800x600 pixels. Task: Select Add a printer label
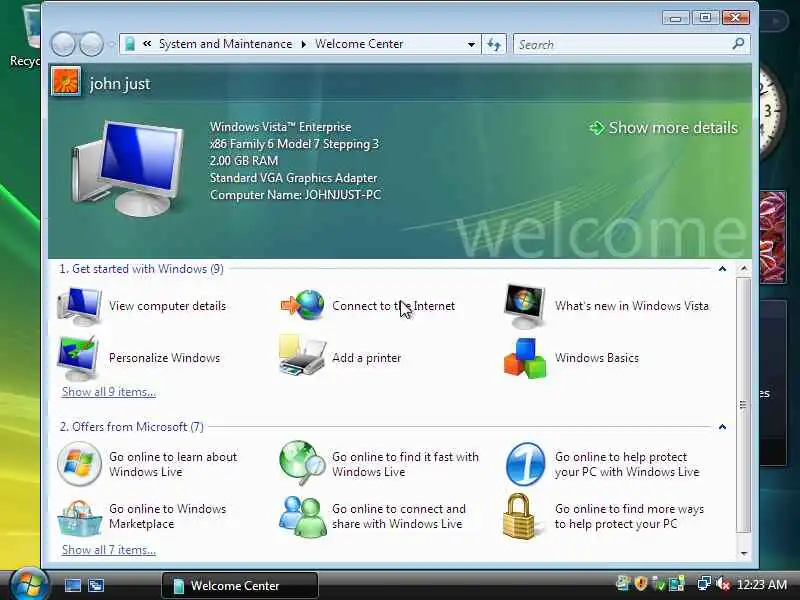366,358
